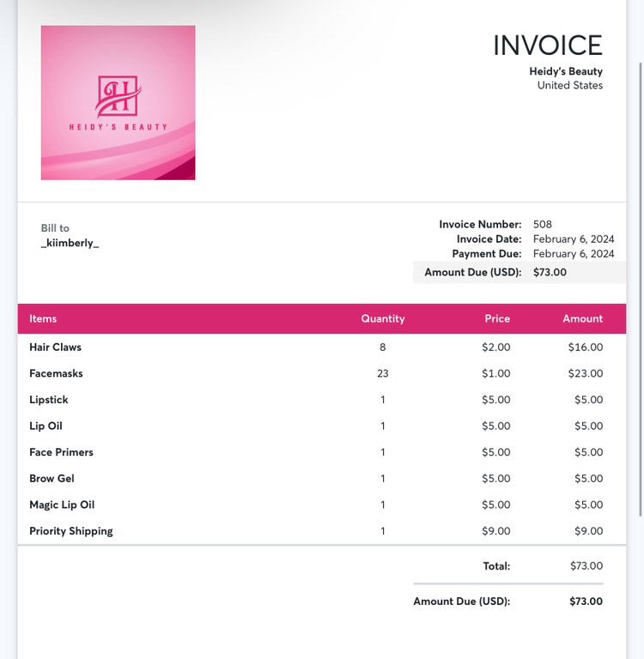Click the Lip Oil amount $5.00
The width and height of the screenshot is (644, 659).
[x=588, y=426]
